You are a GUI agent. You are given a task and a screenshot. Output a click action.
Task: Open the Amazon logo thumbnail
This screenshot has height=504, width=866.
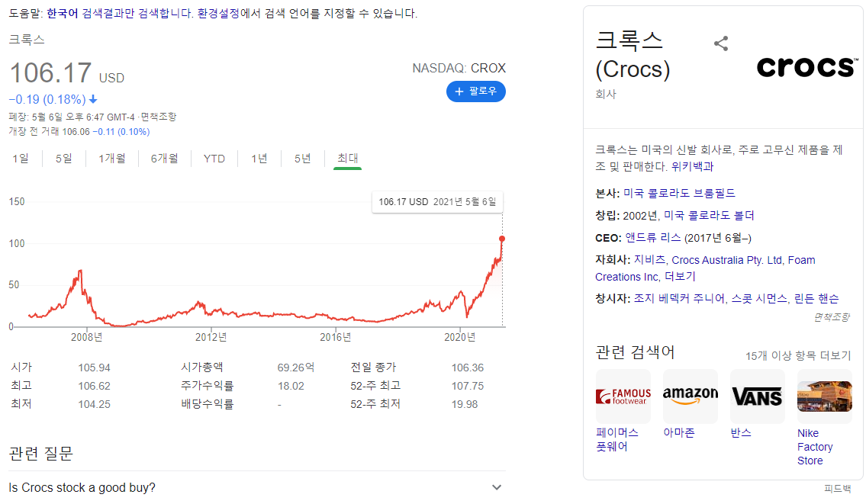(691, 396)
